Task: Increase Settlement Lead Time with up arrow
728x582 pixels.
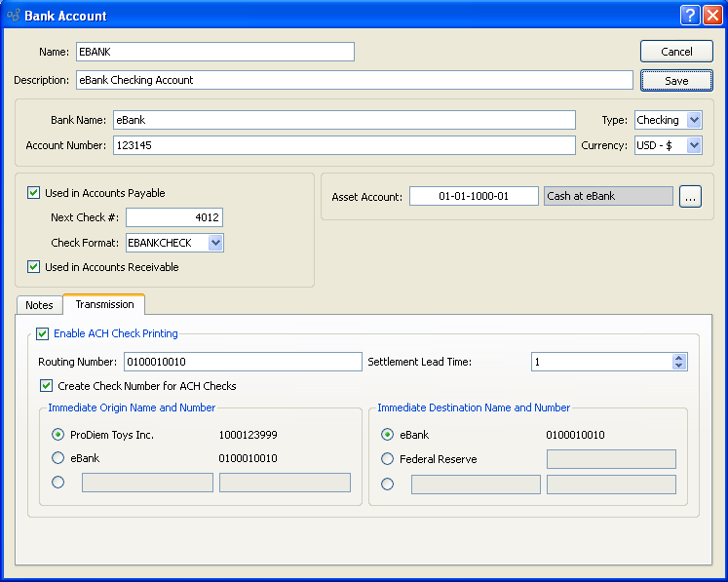Action: coord(679,358)
